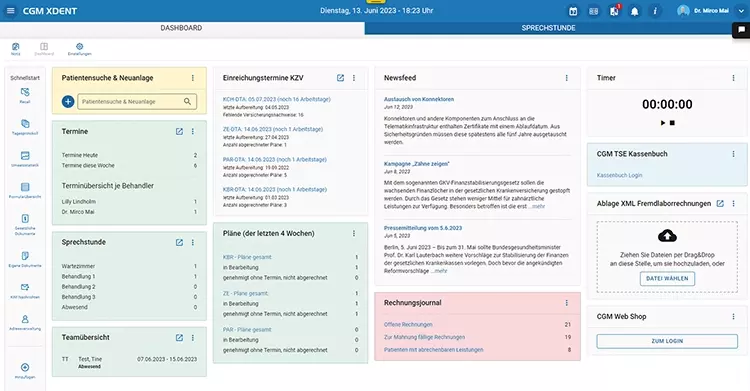Image resolution: width=750 pixels, height=391 pixels.
Task: Switch to the DASHBOARD tab
Action: pos(181,28)
